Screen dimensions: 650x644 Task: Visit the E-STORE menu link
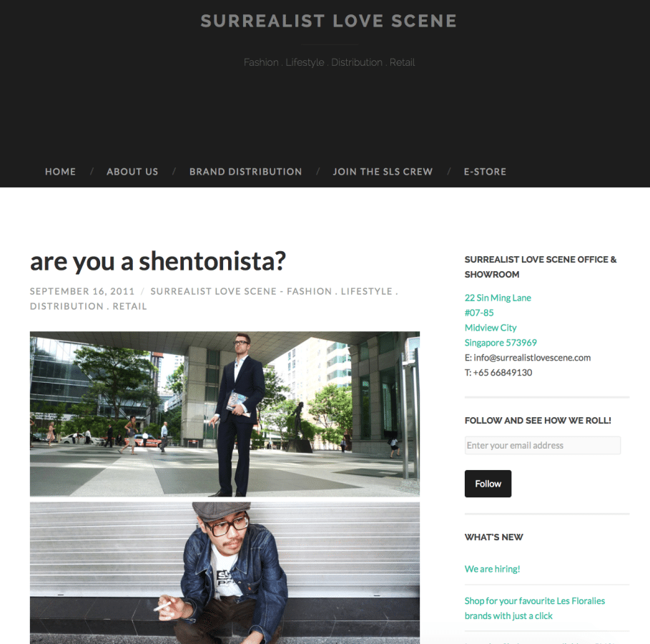485,172
